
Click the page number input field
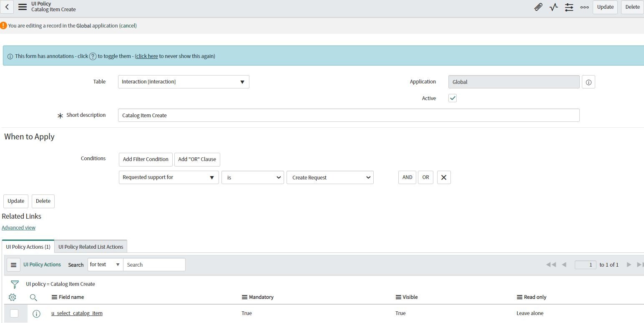point(586,265)
